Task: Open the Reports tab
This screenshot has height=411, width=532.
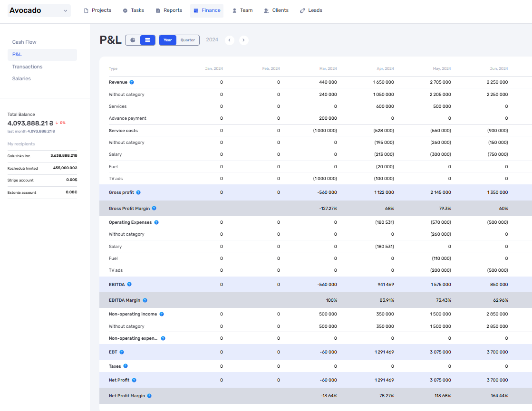Action: 169,10
